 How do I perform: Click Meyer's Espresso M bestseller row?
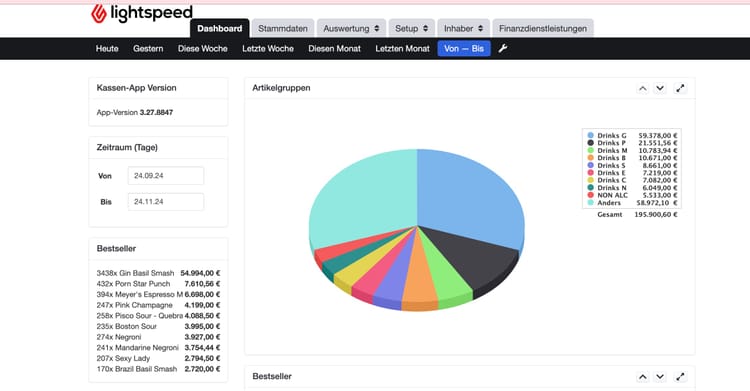click(158, 294)
